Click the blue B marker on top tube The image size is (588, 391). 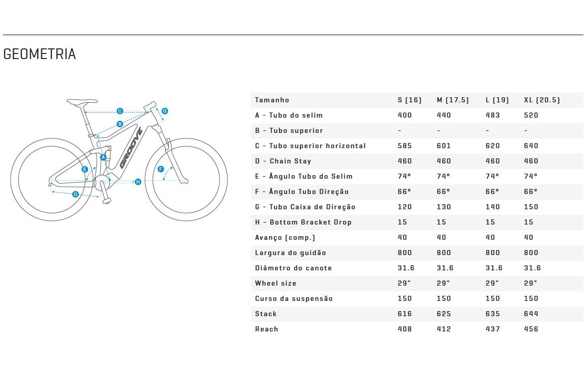(x=120, y=124)
